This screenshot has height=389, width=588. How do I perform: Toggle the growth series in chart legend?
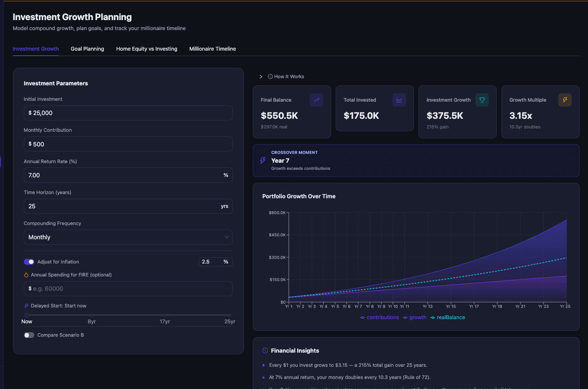click(414, 317)
